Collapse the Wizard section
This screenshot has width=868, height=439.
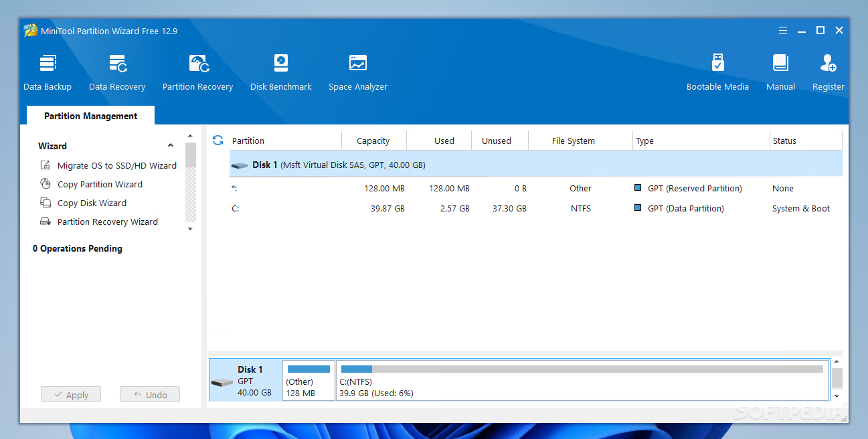[x=171, y=146]
